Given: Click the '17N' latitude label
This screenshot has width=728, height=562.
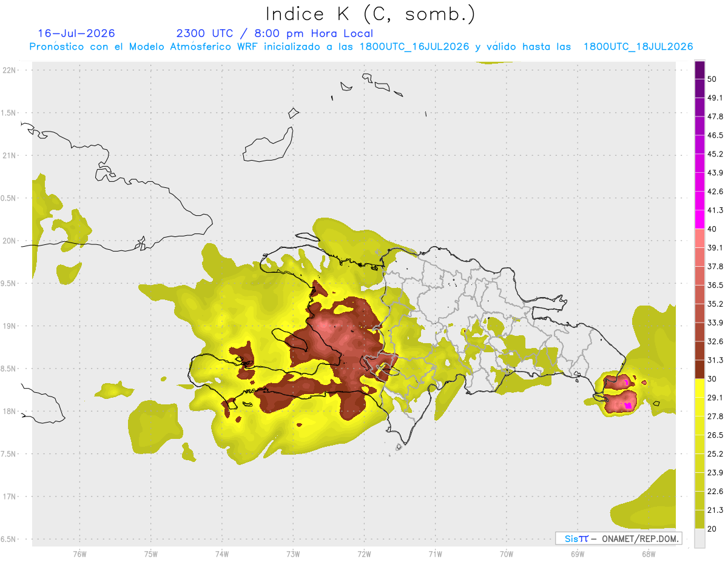Looking at the screenshot, I should click(x=10, y=497).
